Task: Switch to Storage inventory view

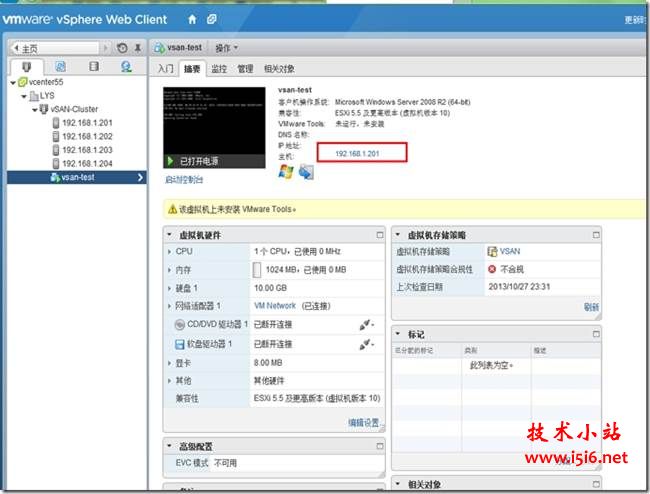Action: (x=94, y=66)
